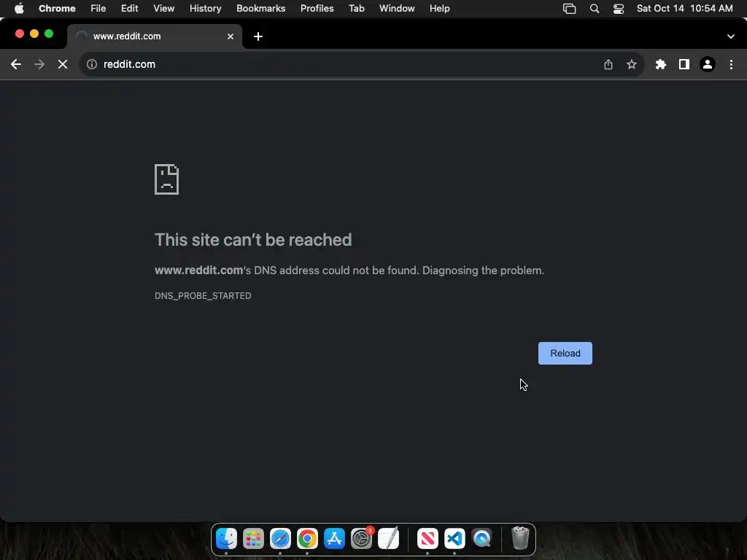Open the Extensions puzzle icon
747x560 pixels.
(x=661, y=64)
